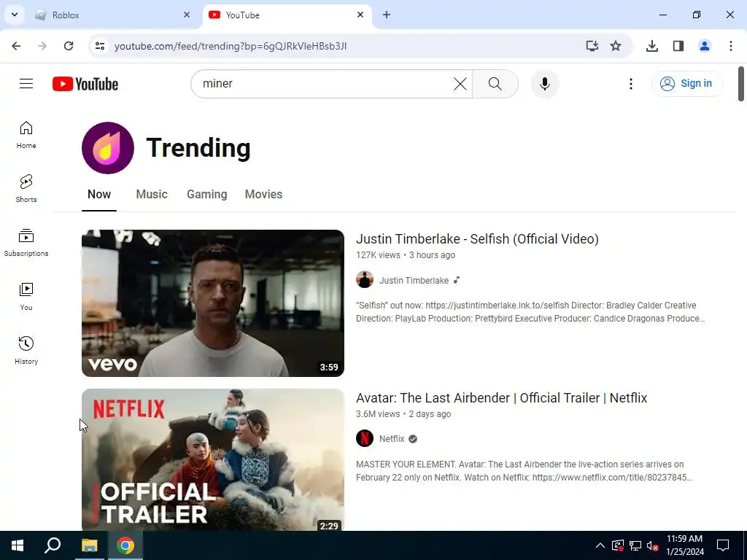Switch to the Music trending tab

pos(152,194)
